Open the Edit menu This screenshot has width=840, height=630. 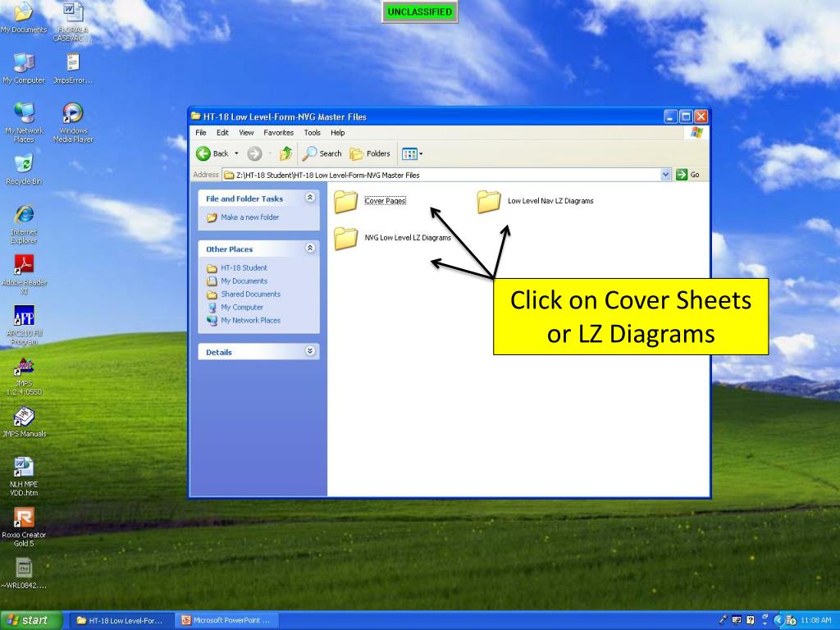coord(222,132)
